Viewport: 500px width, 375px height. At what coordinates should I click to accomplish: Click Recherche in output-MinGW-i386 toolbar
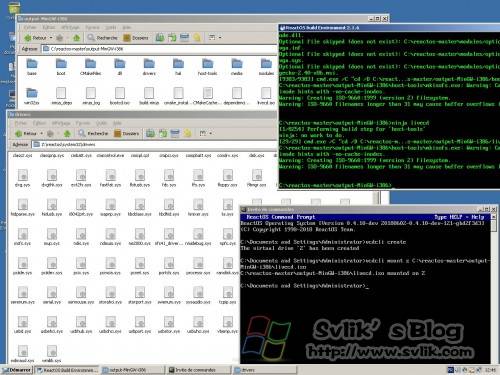pos(102,38)
